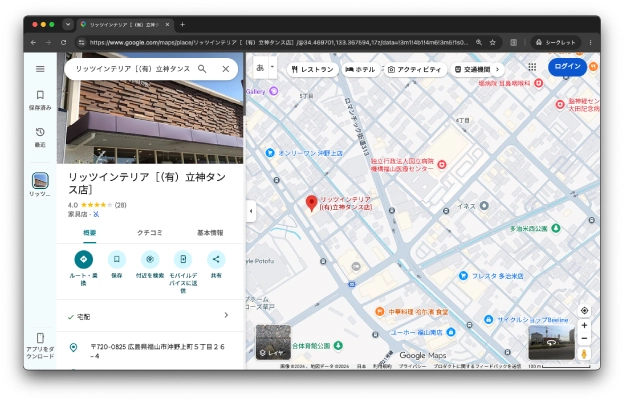Click the シークレット incognito indicator
This screenshot has width=624, height=401.
click(556, 43)
